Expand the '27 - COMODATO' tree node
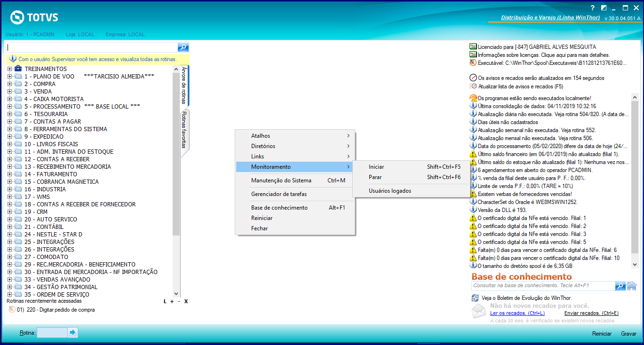The image size is (644, 345). (x=9, y=257)
